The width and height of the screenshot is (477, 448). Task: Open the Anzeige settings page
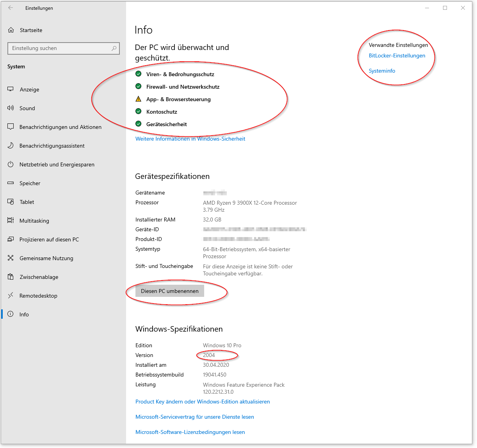click(63, 89)
